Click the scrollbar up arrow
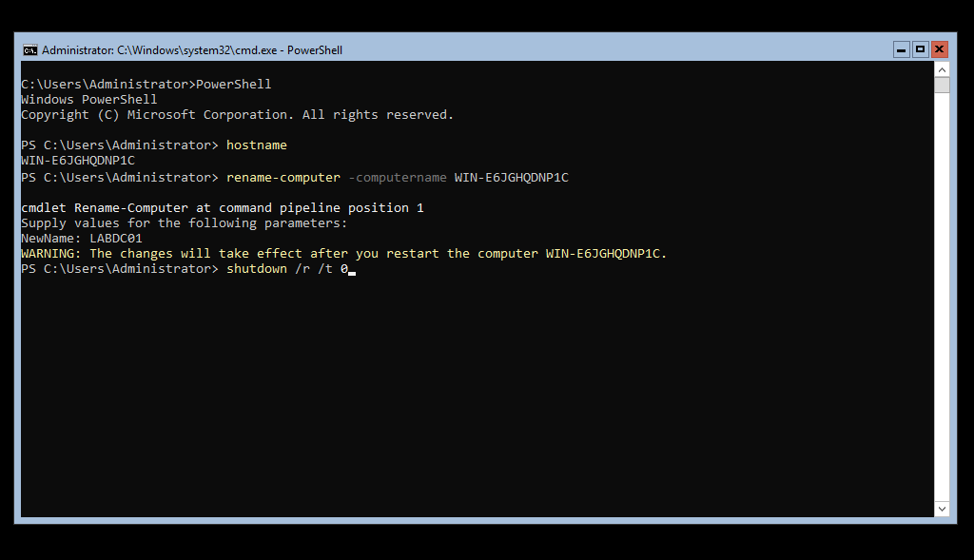This screenshot has width=974, height=560. click(942, 69)
